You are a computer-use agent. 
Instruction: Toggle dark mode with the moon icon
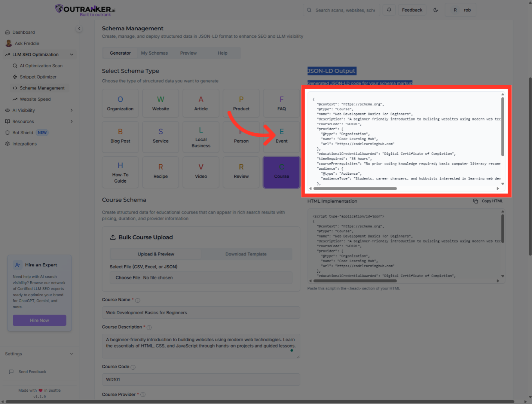tap(435, 10)
